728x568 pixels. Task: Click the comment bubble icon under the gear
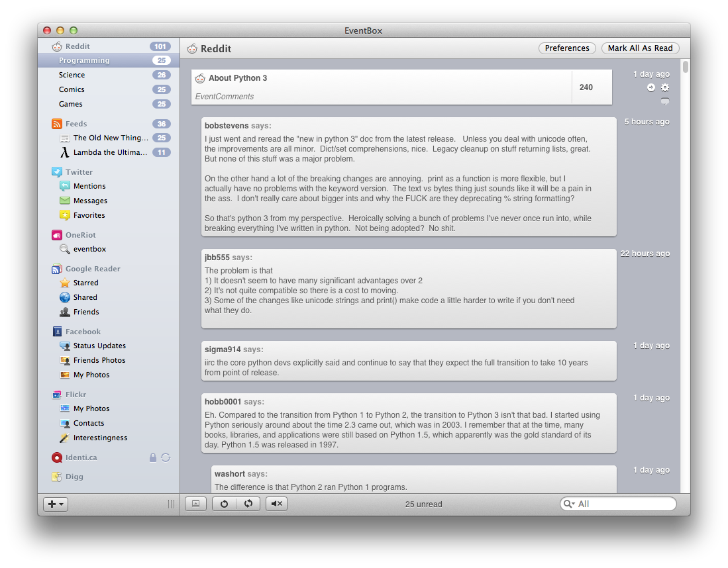click(x=665, y=101)
